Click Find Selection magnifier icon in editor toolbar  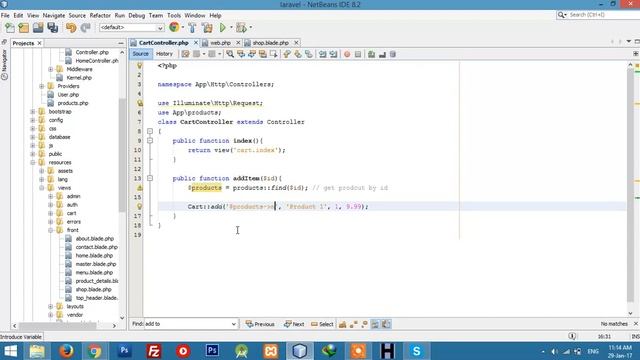(230, 54)
